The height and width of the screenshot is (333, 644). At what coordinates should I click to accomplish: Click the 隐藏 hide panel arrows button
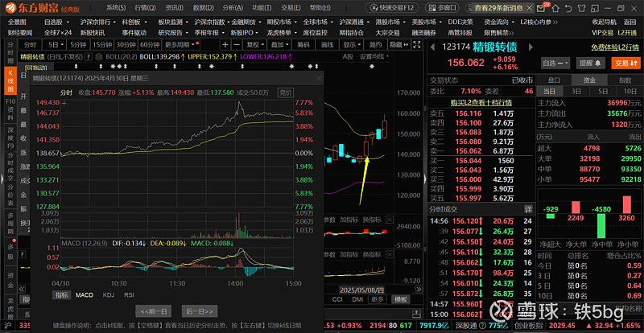[399, 45]
